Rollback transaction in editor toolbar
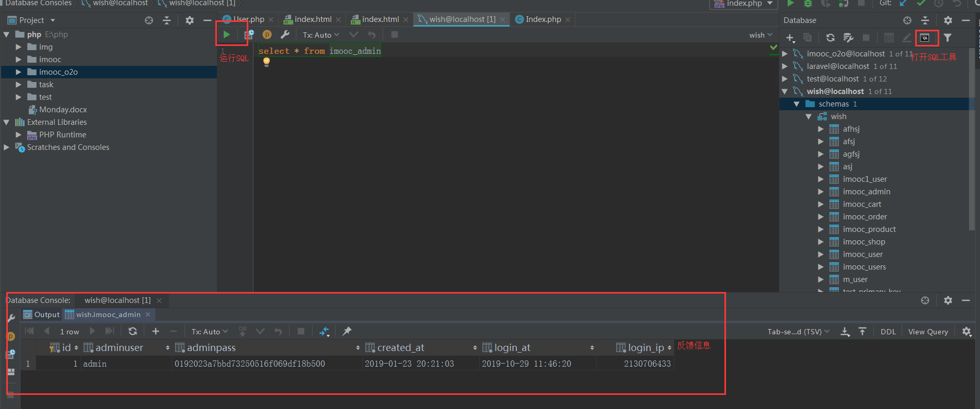The height and width of the screenshot is (409, 980). 372,34
